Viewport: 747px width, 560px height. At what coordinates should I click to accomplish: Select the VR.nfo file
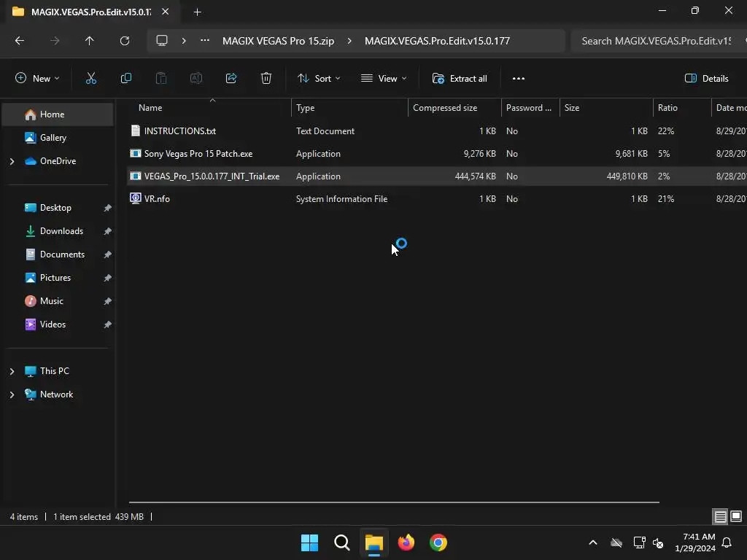pos(157,199)
